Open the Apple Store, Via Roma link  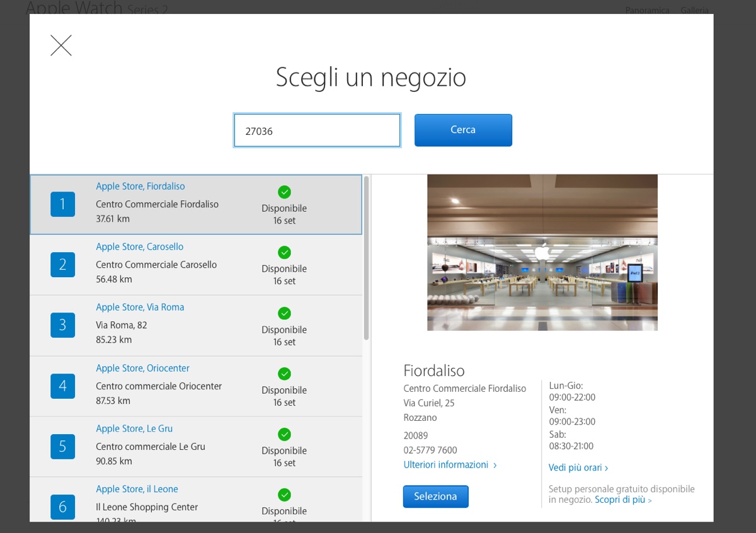140,307
